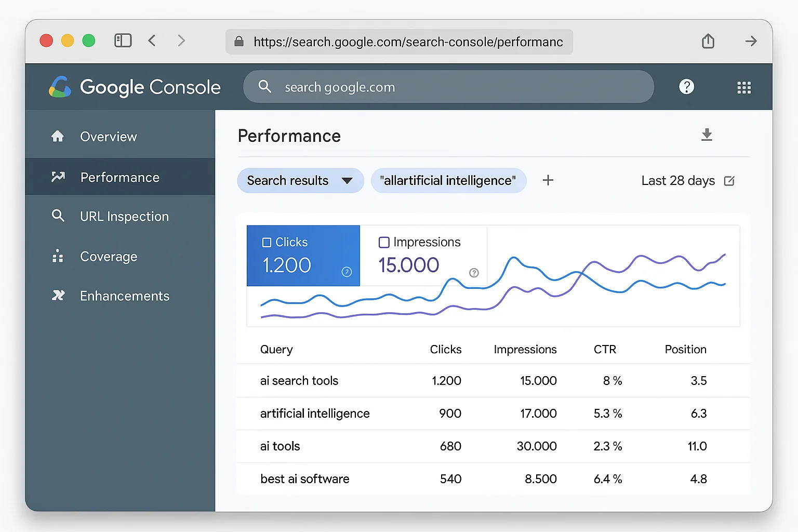Click the Coverage sidebar icon
Viewport: 798px width, 532px height.
tap(58, 256)
